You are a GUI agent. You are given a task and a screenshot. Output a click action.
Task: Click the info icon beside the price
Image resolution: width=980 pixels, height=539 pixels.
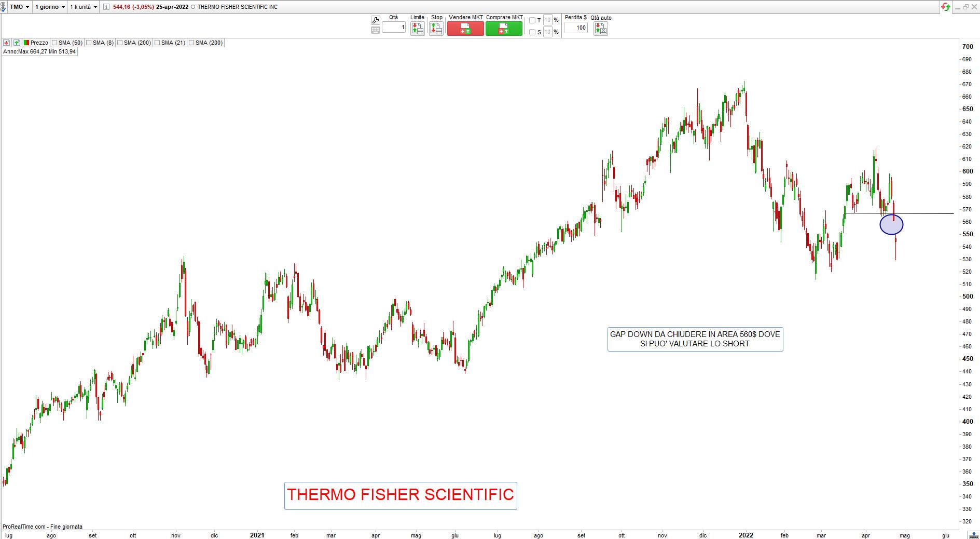106,7
